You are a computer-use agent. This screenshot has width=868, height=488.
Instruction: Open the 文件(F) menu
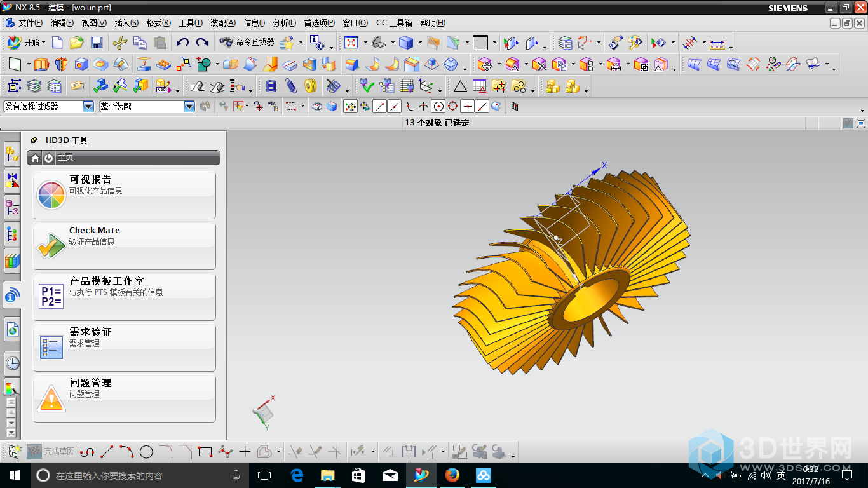pos(31,23)
